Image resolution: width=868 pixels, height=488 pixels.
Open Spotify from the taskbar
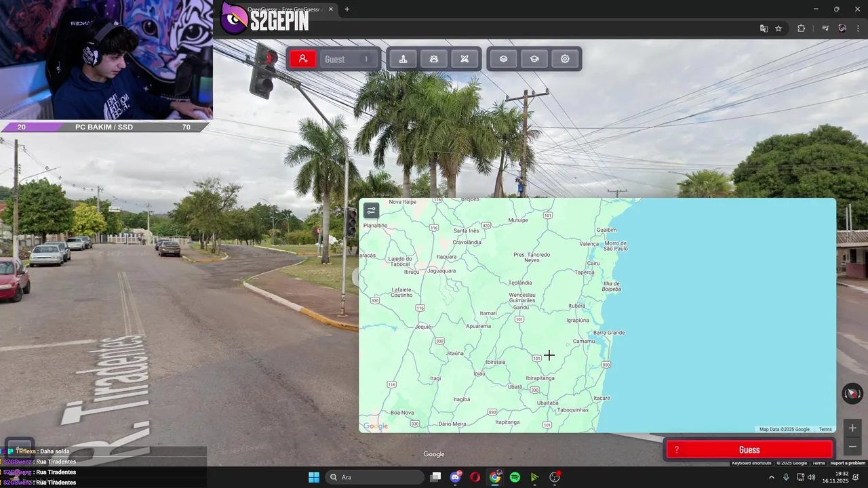point(515,477)
